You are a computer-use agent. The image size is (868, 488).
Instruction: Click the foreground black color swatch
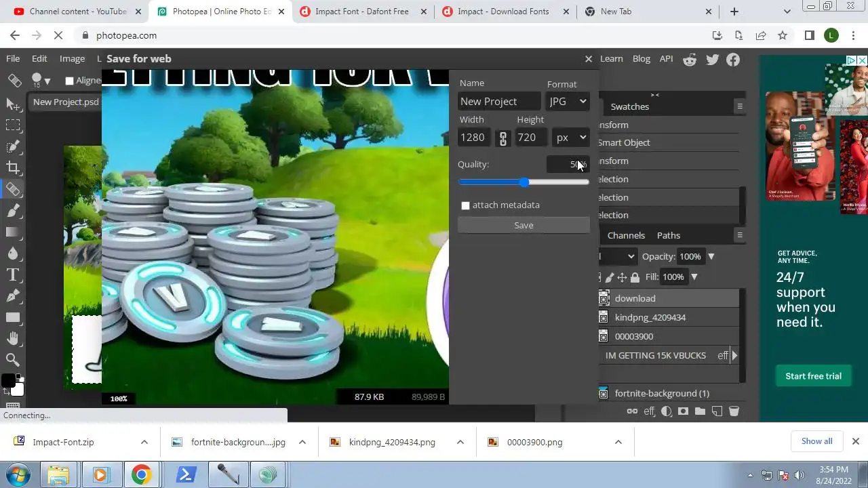[x=8, y=380]
